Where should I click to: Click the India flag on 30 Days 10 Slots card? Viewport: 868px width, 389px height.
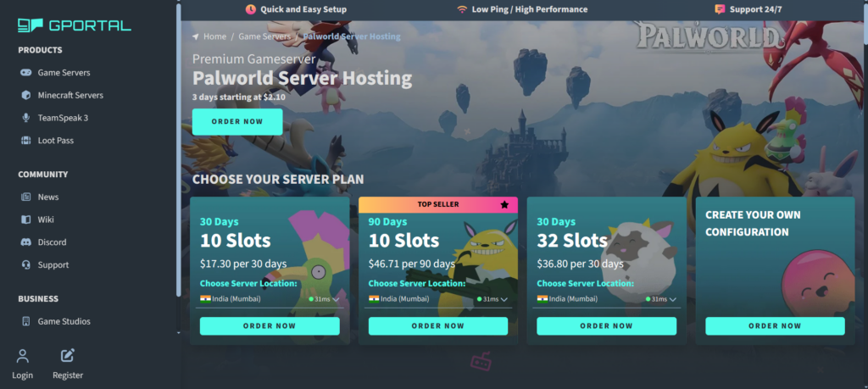click(205, 299)
